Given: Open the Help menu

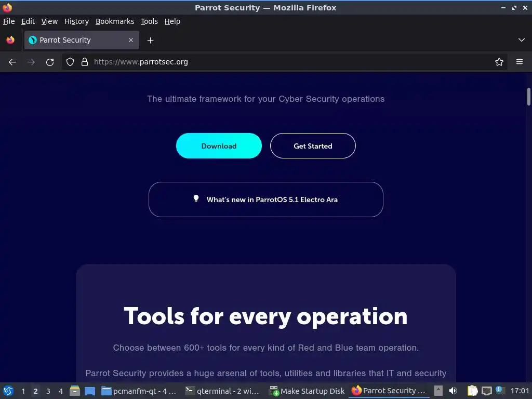Looking at the screenshot, I should click(172, 21).
